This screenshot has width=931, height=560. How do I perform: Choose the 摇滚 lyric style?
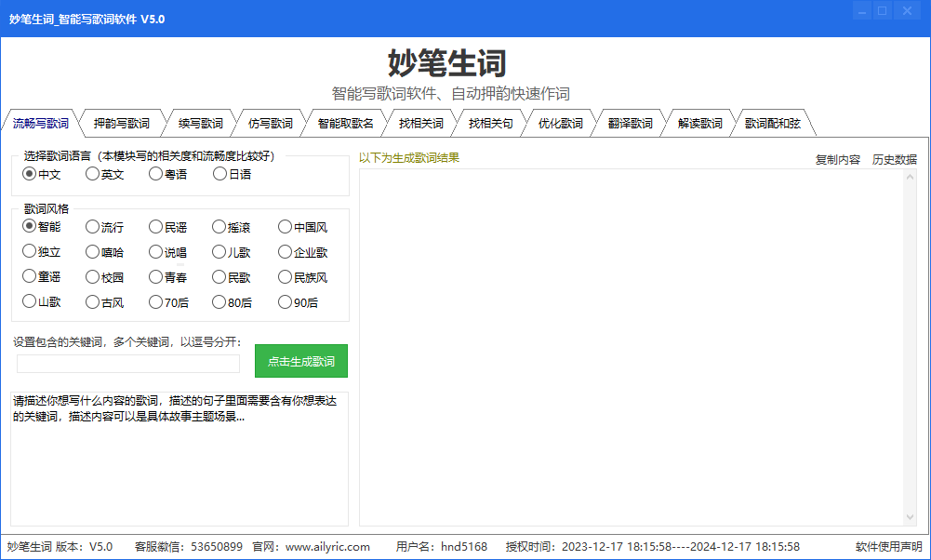tap(232, 227)
